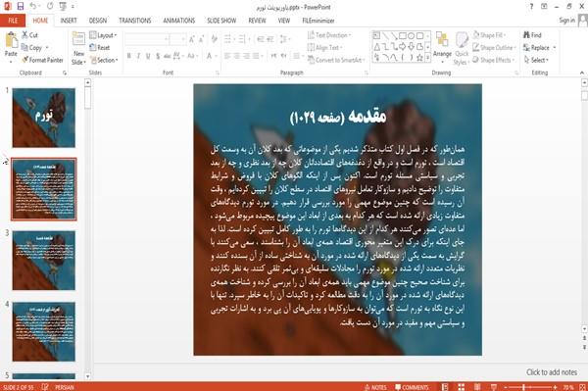Click the Paste icon

11,40
